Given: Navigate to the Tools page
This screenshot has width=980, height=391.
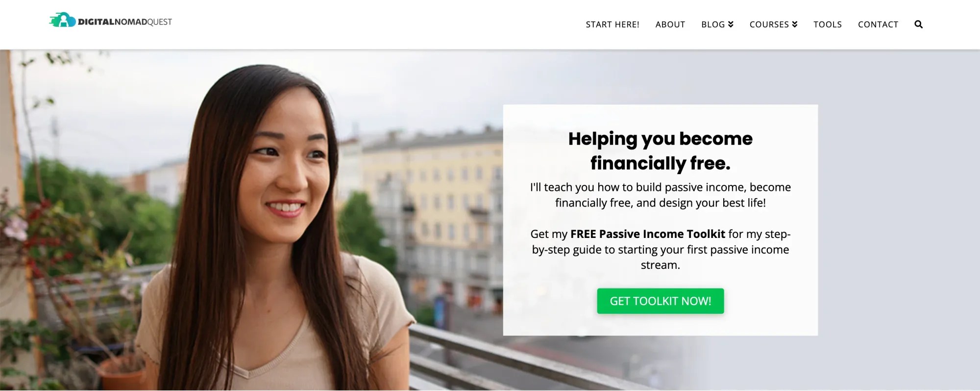Looking at the screenshot, I should click(x=828, y=25).
